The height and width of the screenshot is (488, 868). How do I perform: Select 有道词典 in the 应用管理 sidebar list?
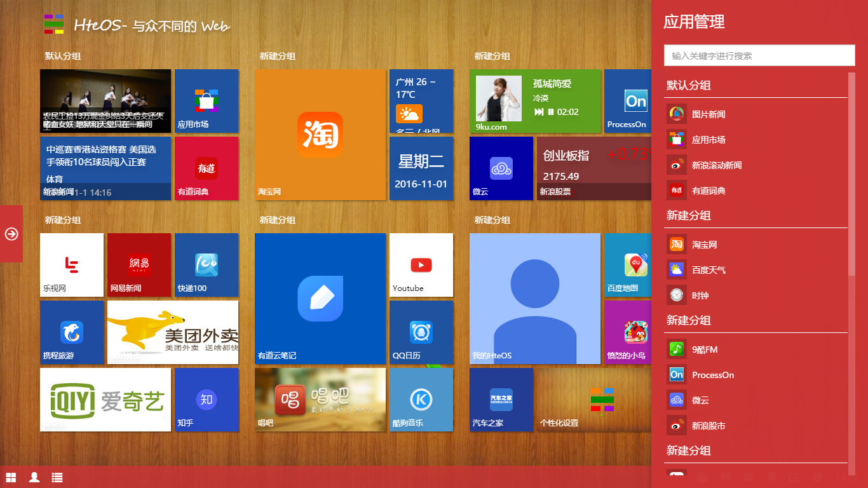click(705, 190)
